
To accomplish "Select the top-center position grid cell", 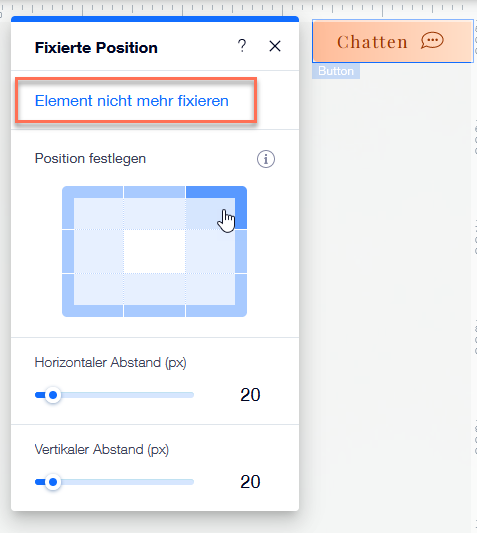I will point(154,207).
